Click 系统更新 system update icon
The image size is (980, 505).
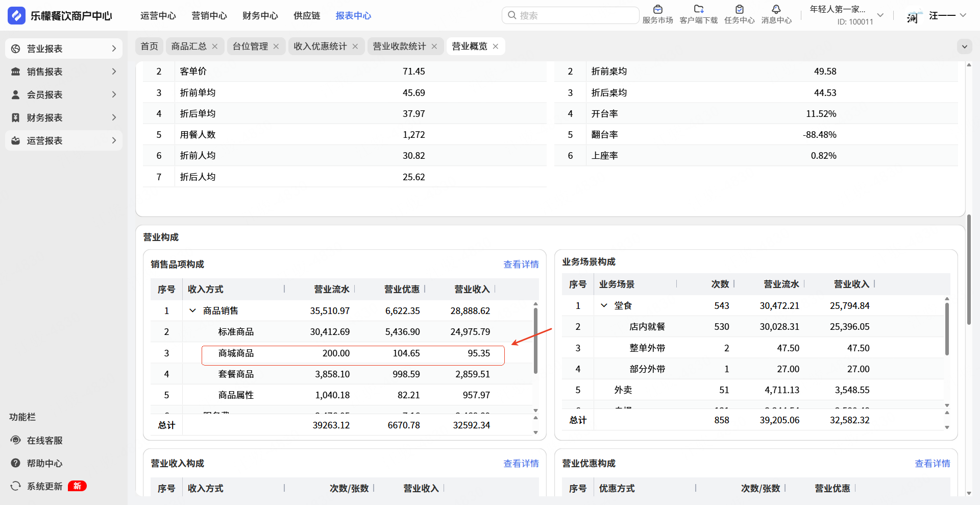point(16,486)
